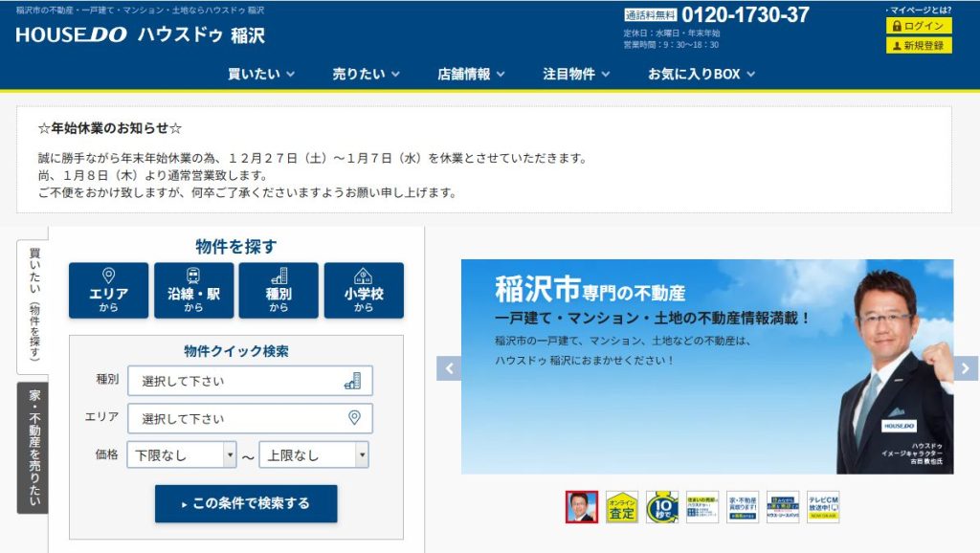Open the 種別 selection field
This screenshot has height=553, width=980.
pos(250,381)
